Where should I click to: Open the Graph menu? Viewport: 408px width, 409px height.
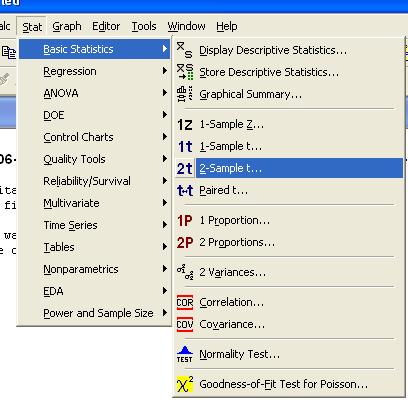(x=67, y=26)
